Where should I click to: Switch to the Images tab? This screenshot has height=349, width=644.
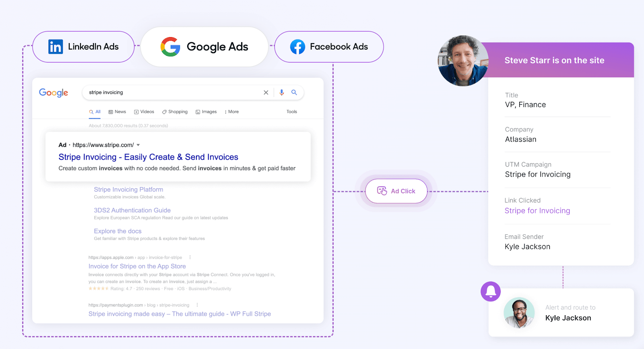pos(206,112)
